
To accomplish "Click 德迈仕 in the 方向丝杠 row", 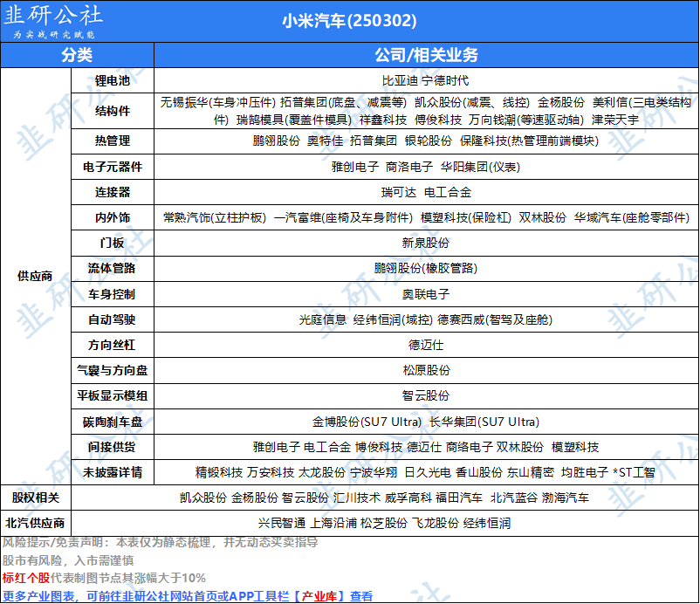I will (426, 345).
